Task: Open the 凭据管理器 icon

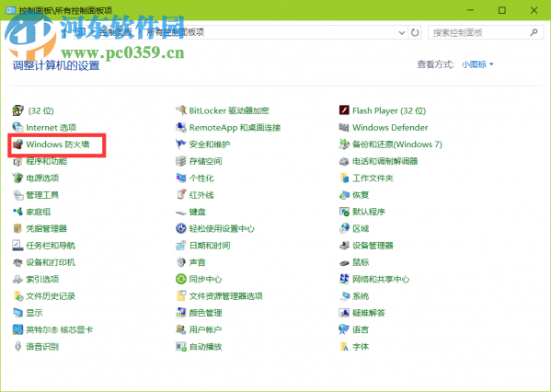Action: pos(17,228)
